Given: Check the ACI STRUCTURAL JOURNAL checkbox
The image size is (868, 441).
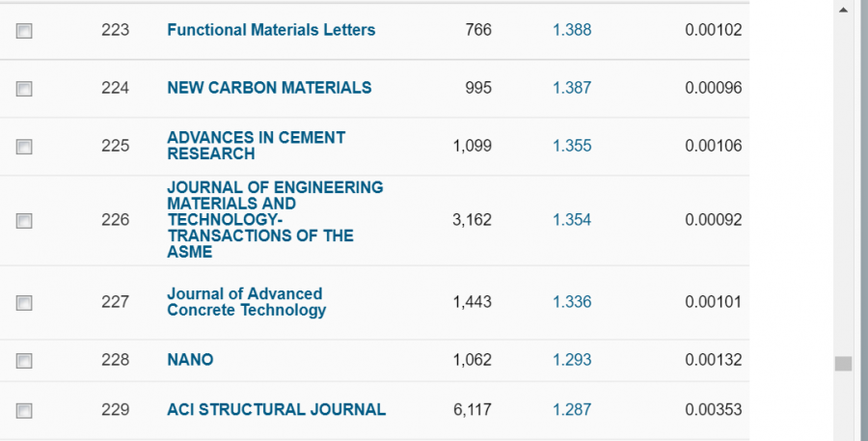Looking at the screenshot, I should click(24, 410).
